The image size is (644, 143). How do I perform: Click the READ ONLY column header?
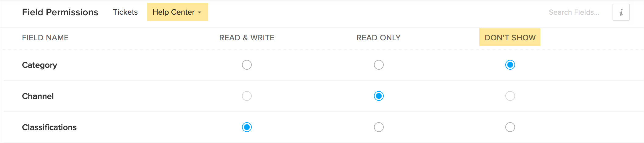(x=379, y=38)
